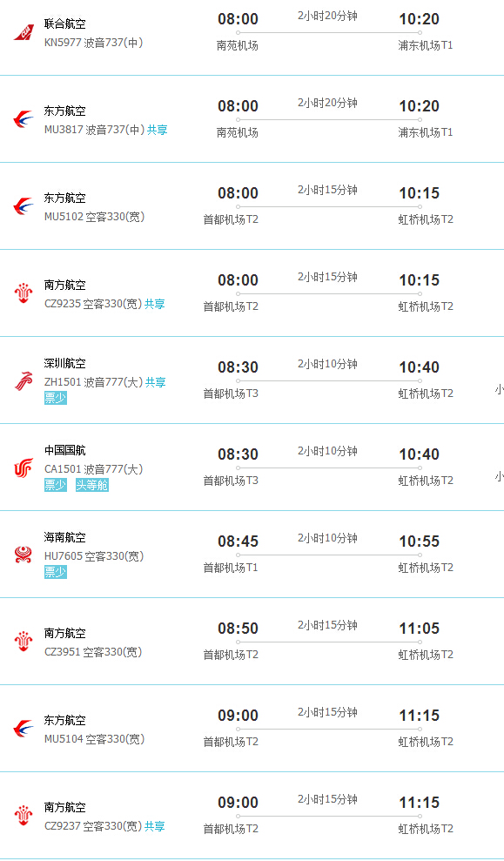The image size is (504, 861).
Task: Open the 共享 codeshare link on CZ9235
Action: point(154,304)
